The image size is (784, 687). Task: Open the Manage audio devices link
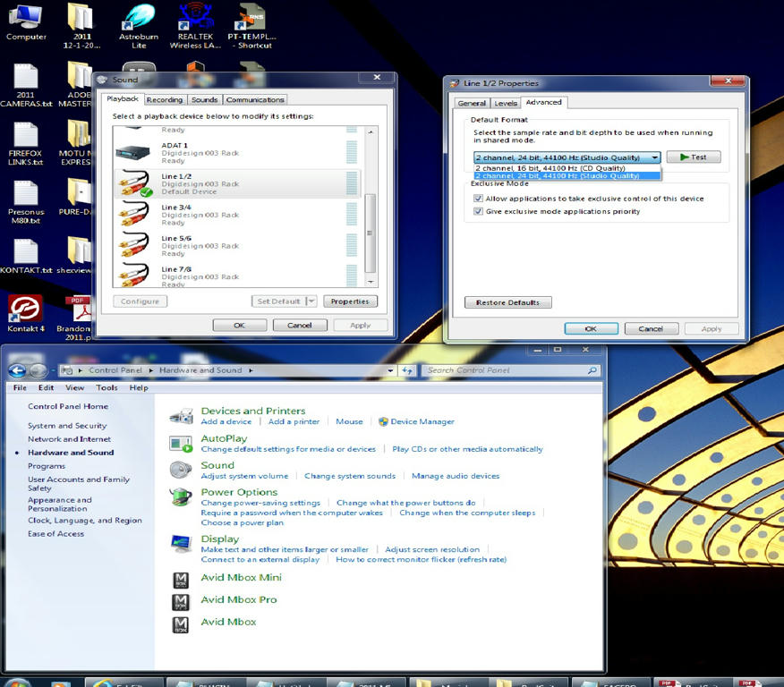[456, 476]
